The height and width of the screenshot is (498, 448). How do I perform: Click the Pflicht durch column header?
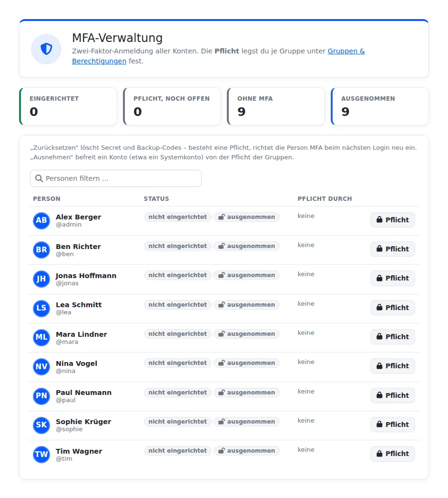pos(325,199)
